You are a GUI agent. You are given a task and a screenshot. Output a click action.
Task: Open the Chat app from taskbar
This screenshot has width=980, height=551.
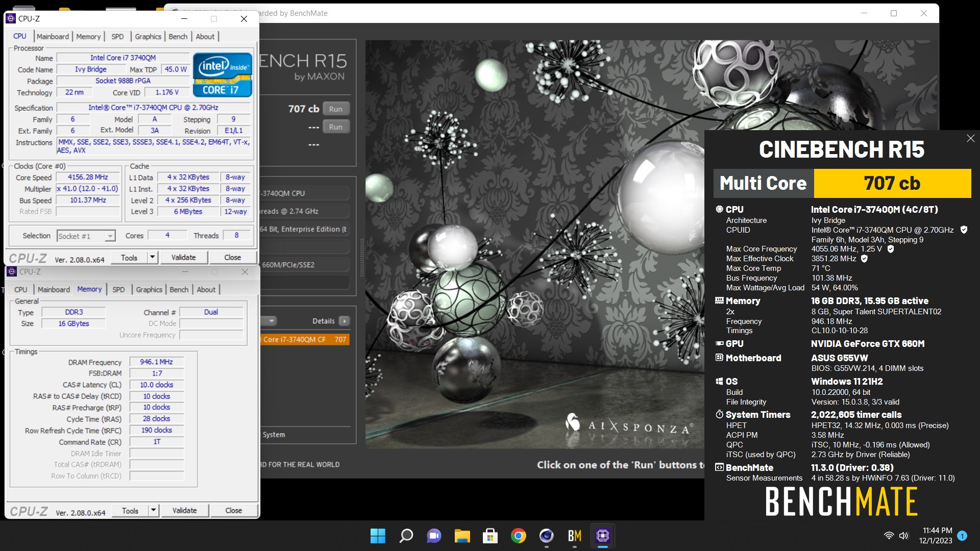434,536
